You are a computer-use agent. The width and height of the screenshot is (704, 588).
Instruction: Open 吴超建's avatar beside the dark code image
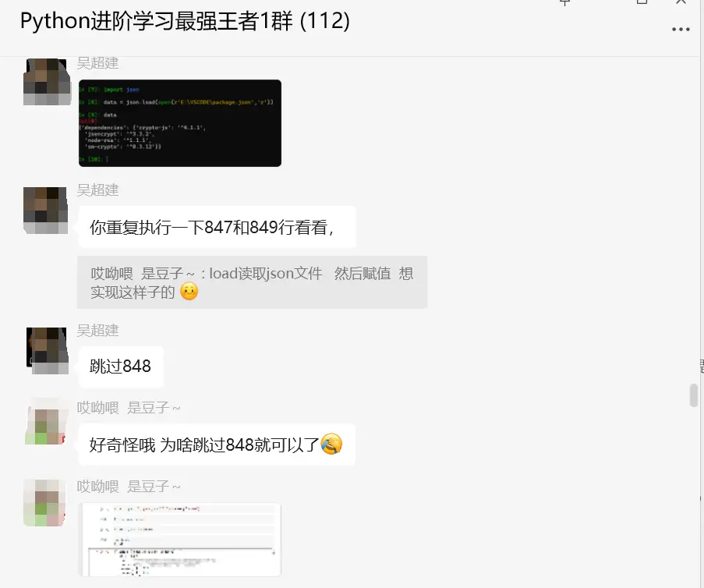47,82
